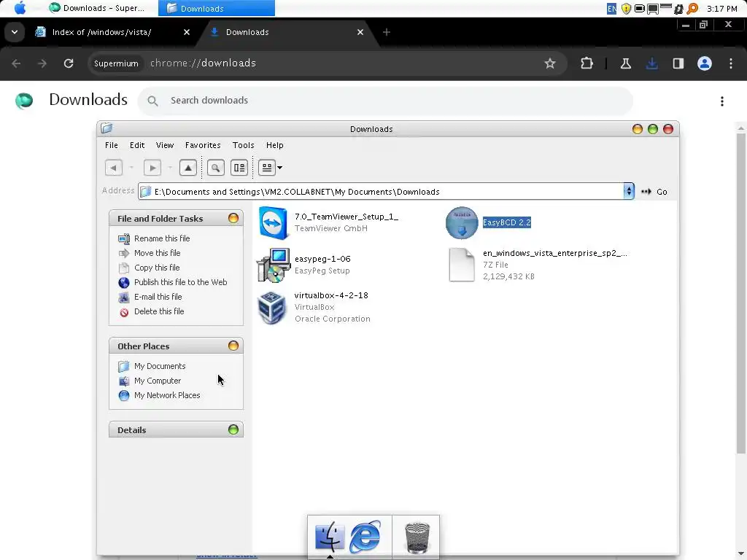
Task: Open the address bar path dropdown
Action: tap(629, 192)
